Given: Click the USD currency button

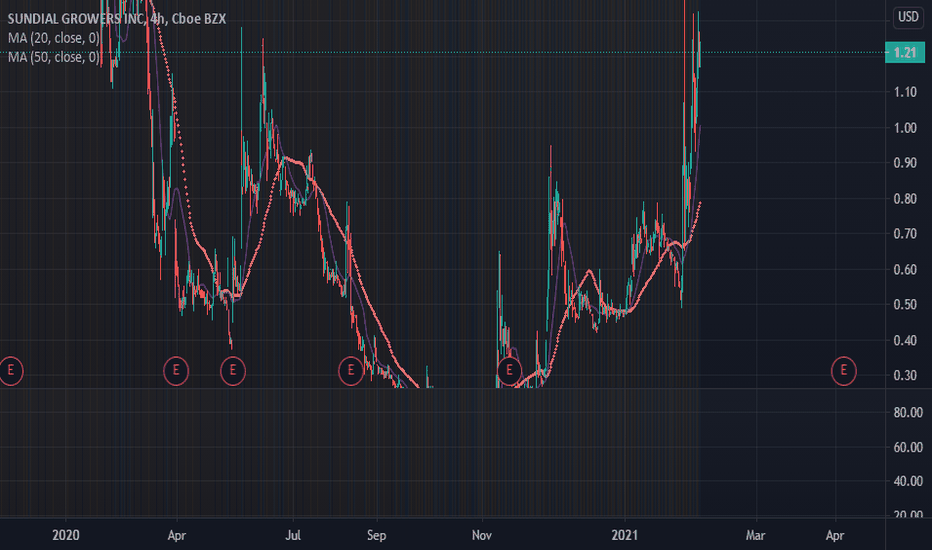Looking at the screenshot, I should 908,17.
